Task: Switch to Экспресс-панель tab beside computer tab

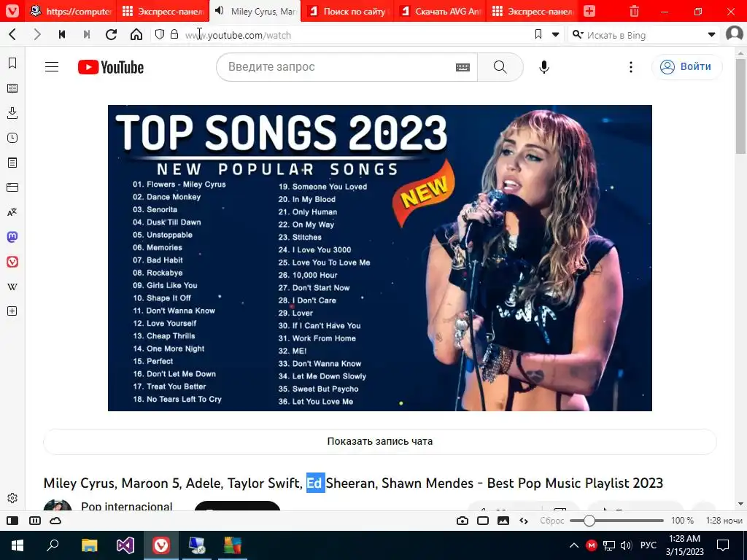Action: [x=163, y=11]
